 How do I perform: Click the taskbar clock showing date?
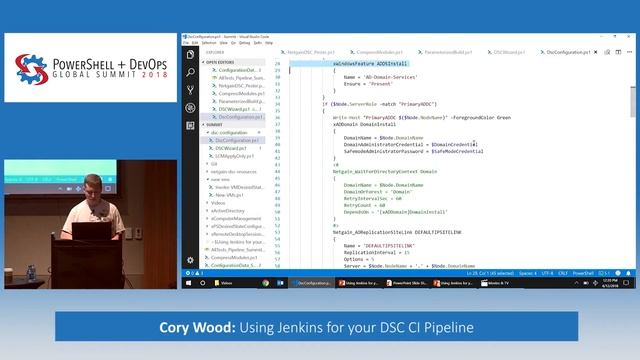coord(610,283)
